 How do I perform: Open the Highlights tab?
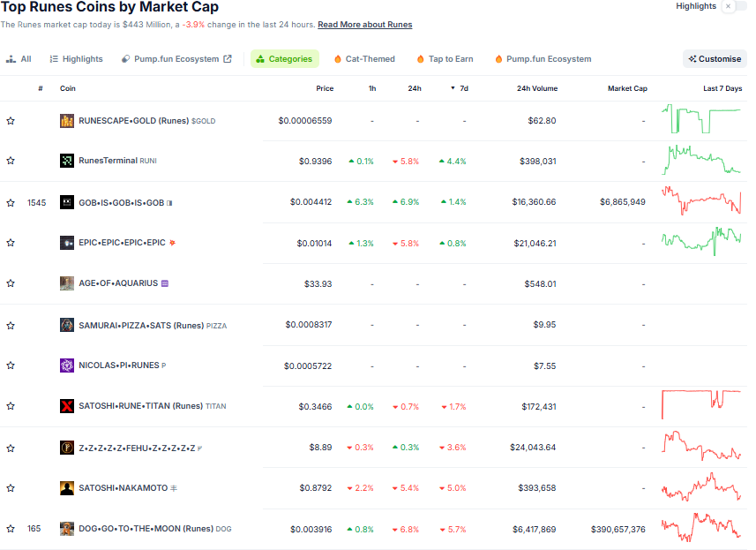[76, 58]
